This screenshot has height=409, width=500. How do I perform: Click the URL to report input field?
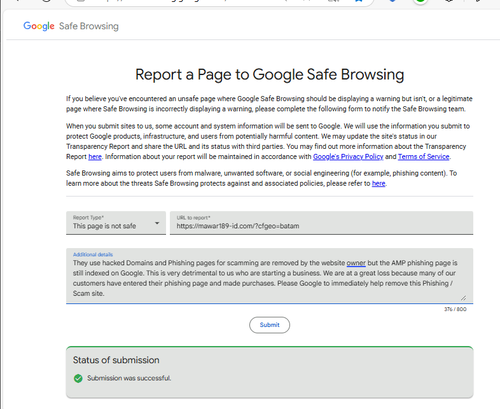click(x=321, y=223)
